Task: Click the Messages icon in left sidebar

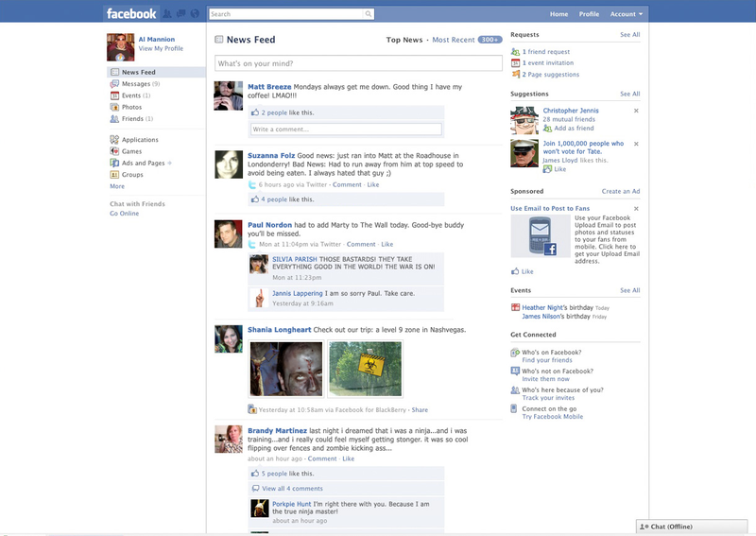Action: (x=114, y=84)
